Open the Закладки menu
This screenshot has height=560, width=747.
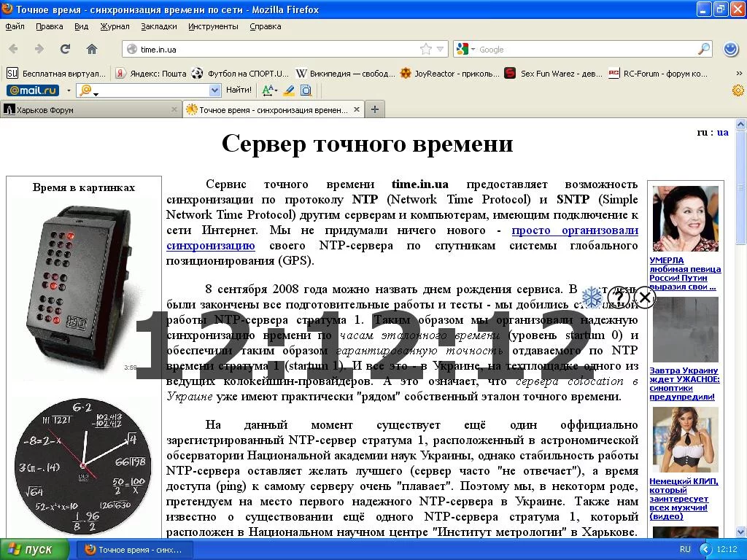(x=158, y=27)
